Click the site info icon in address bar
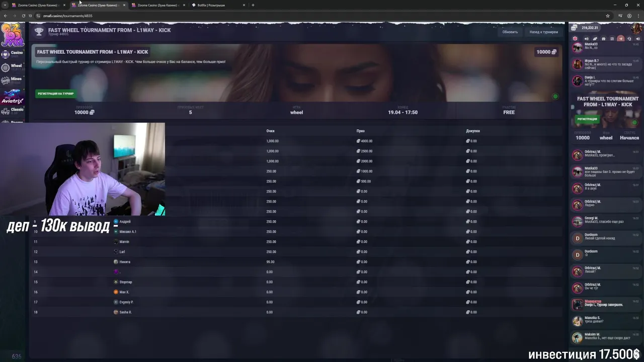Viewport: 644px width, 362px height. [38, 16]
